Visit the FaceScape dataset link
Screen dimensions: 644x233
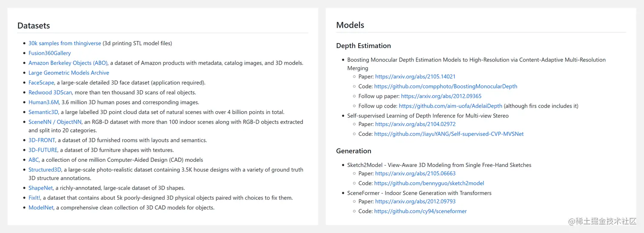coord(41,83)
